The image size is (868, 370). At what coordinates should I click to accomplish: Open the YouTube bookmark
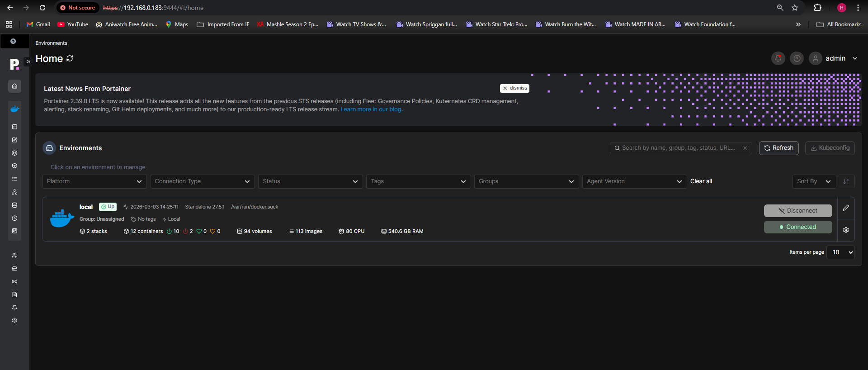click(73, 24)
